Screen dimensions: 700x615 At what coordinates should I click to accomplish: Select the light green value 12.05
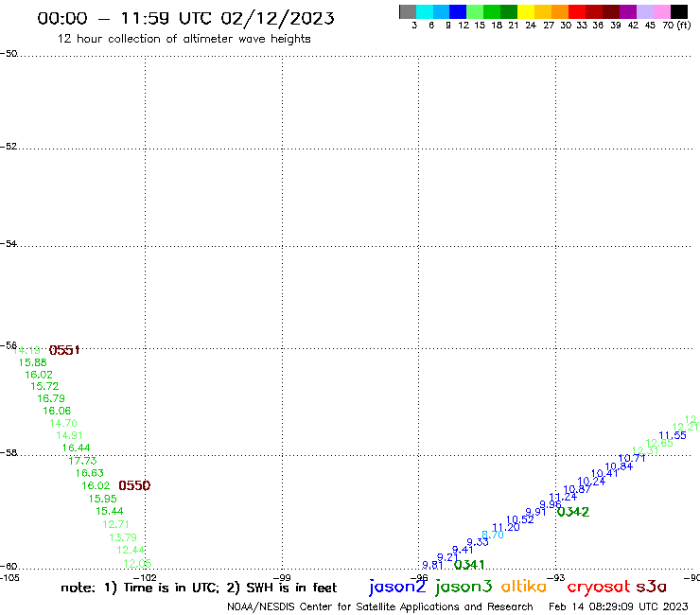pos(137,564)
